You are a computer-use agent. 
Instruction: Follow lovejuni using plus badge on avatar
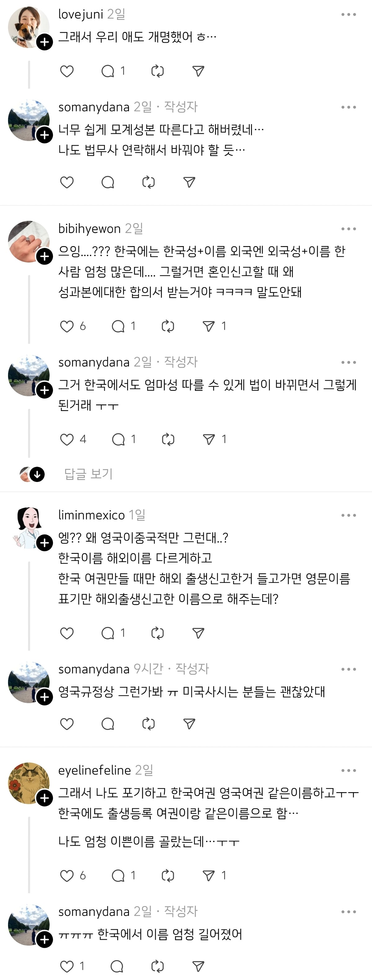point(45,42)
